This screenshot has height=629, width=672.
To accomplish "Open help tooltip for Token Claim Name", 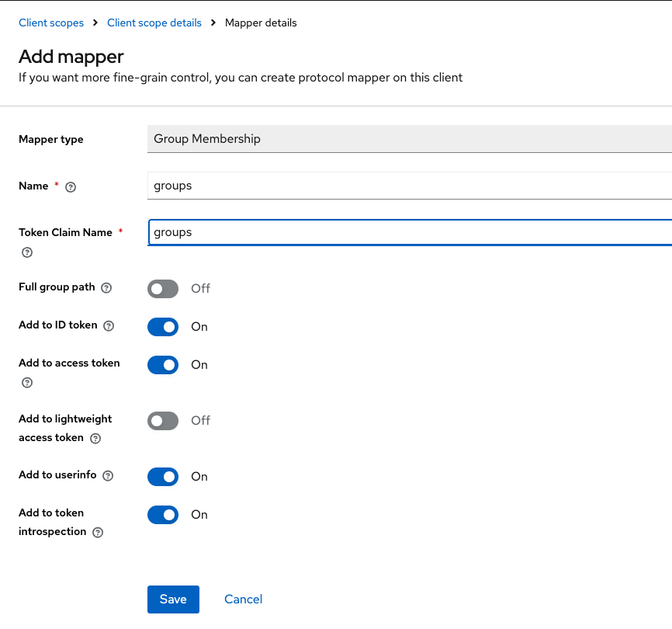I will pos(27,252).
